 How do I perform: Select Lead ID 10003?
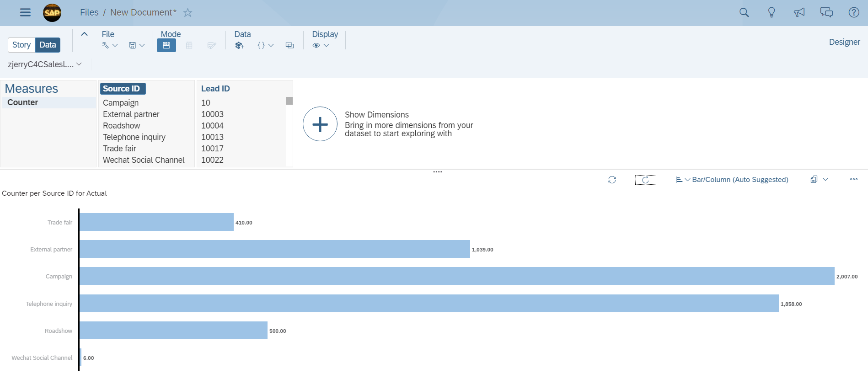pyautogui.click(x=212, y=114)
